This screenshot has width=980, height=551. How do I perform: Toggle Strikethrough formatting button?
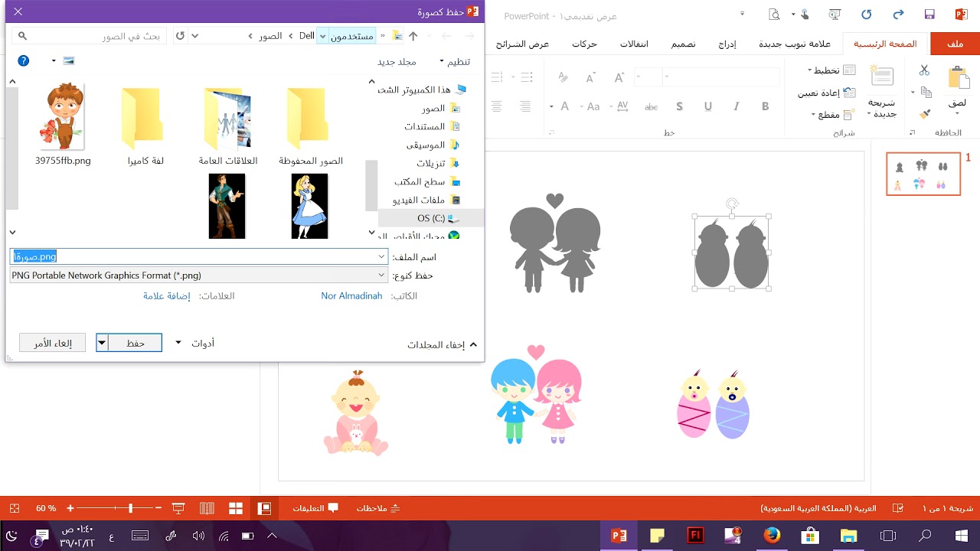pos(652,107)
